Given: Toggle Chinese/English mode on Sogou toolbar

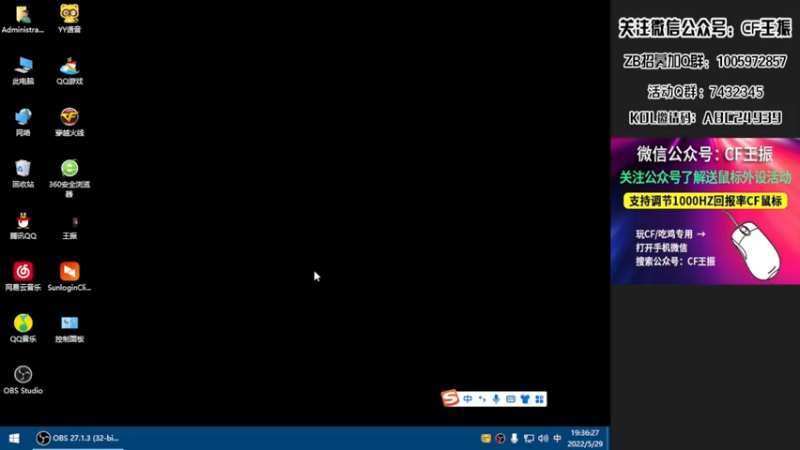Looking at the screenshot, I should (x=468, y=399).
